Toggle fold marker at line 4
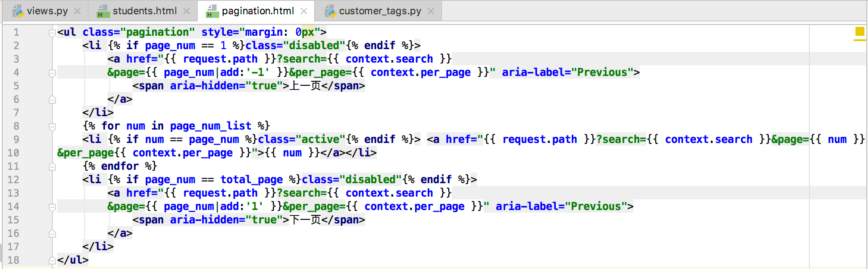Viewport: 868px width, 269px height. click(x=52, y=72)
